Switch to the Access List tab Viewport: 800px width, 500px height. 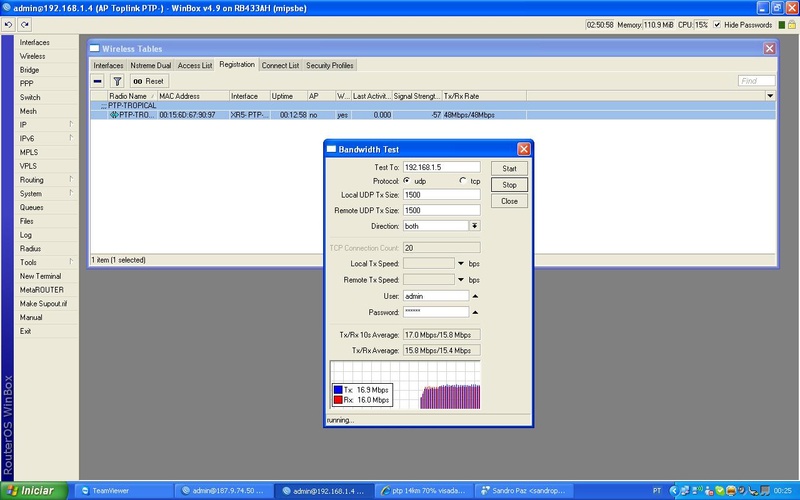(194, 65)
